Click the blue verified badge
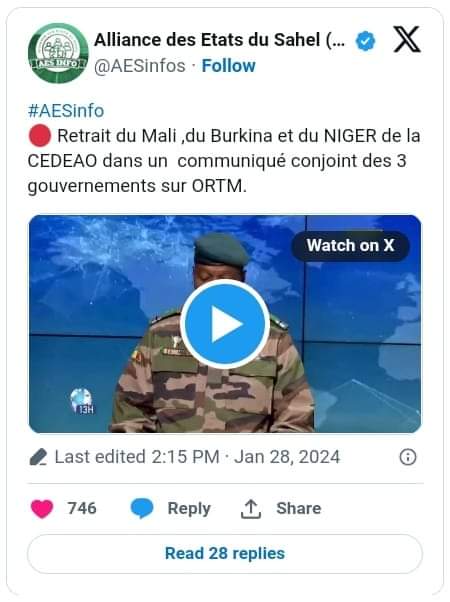The width and height of the screenshot is (450, 602). (x=365, y=41)
